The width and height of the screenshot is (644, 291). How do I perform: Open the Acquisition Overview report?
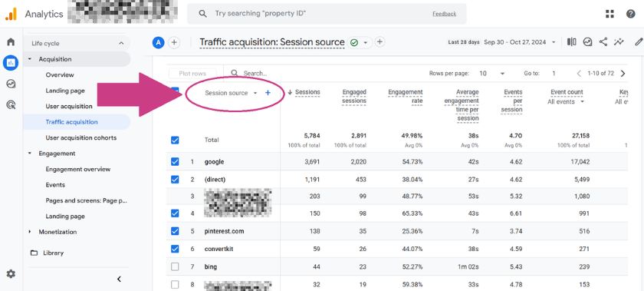tap(60, 75)
